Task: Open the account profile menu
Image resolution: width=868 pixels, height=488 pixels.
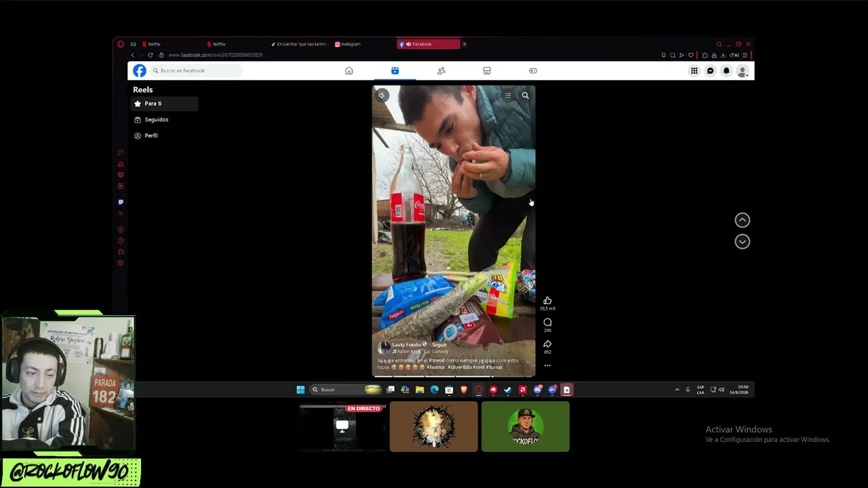Action: pyautogui.click(x=743, y=70)
